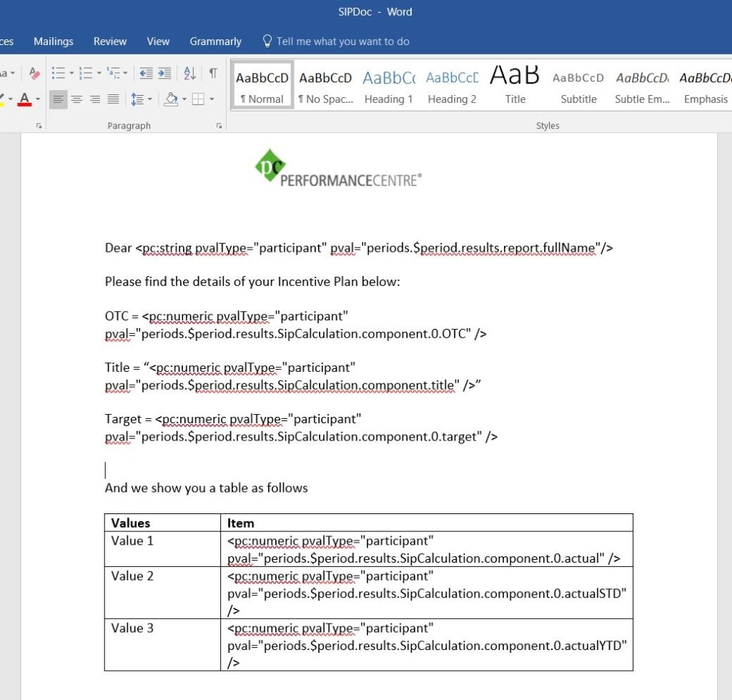Click the Tell me lightbulb icon
The image size is (732, 700).
tap(267, 41)
